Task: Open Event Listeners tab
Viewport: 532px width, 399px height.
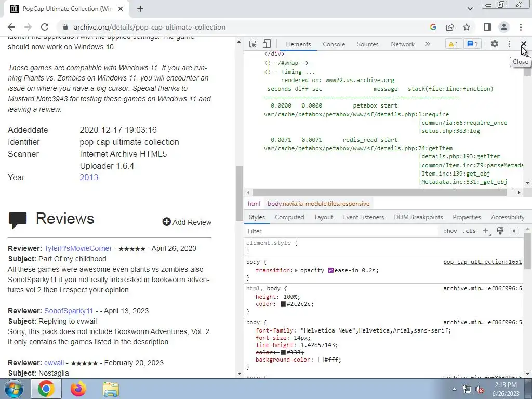Action: (363, 217)
